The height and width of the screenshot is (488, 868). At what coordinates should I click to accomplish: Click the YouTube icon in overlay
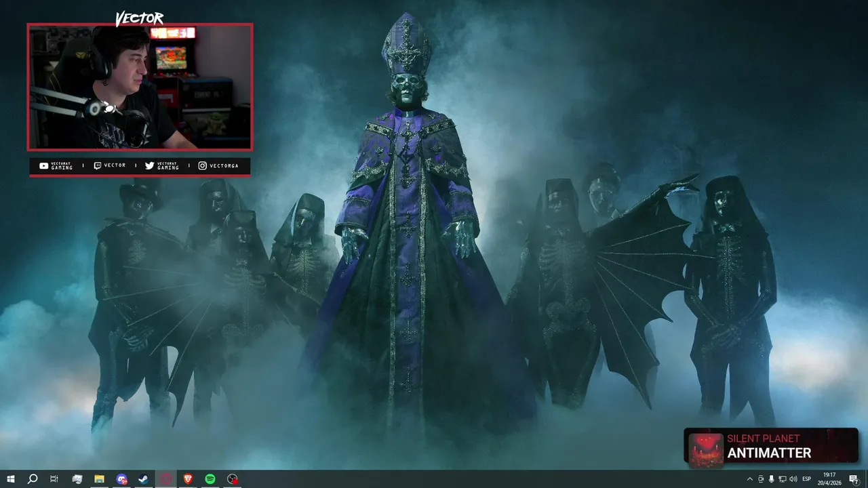point(44,166)
